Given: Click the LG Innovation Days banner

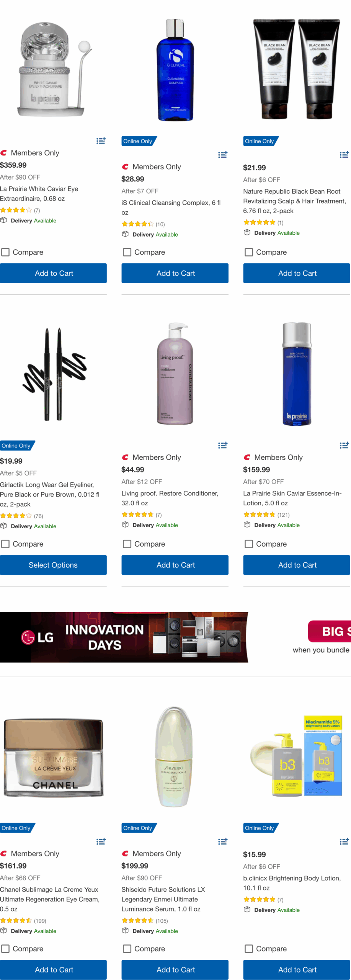Looking at the screenshot, I should pos(124,637).
